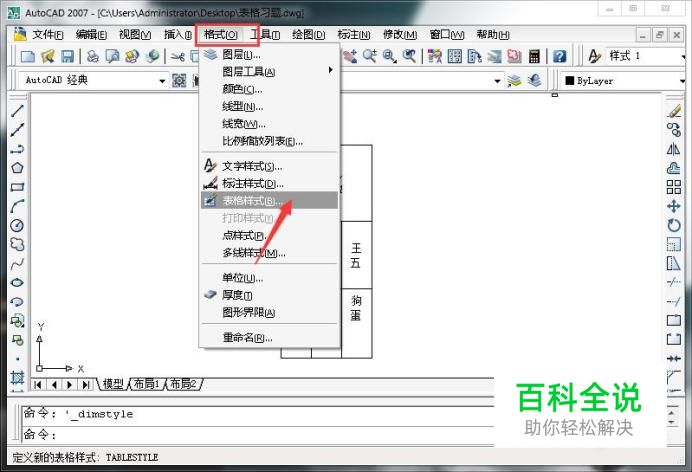Select the Copy objects tool
The height and width of the screenshot is (472, 692).
pyautogui.click(x=673, y=130)
